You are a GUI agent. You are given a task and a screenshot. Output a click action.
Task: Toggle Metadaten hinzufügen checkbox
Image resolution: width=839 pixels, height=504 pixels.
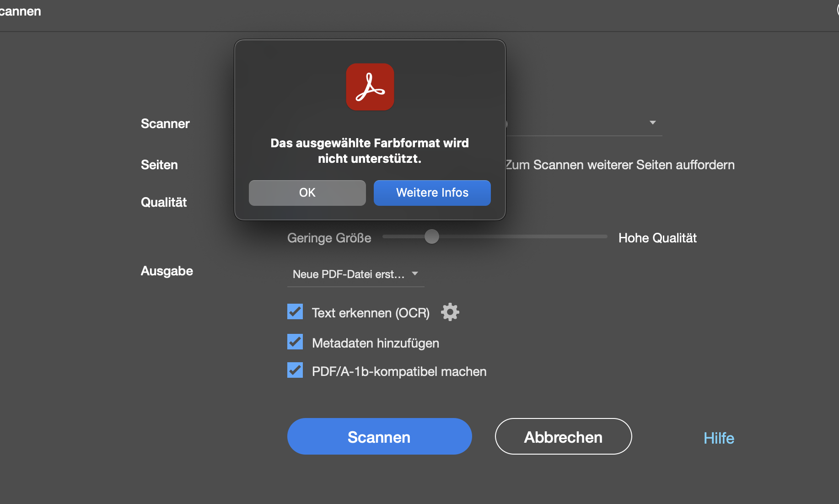point(295,342)
